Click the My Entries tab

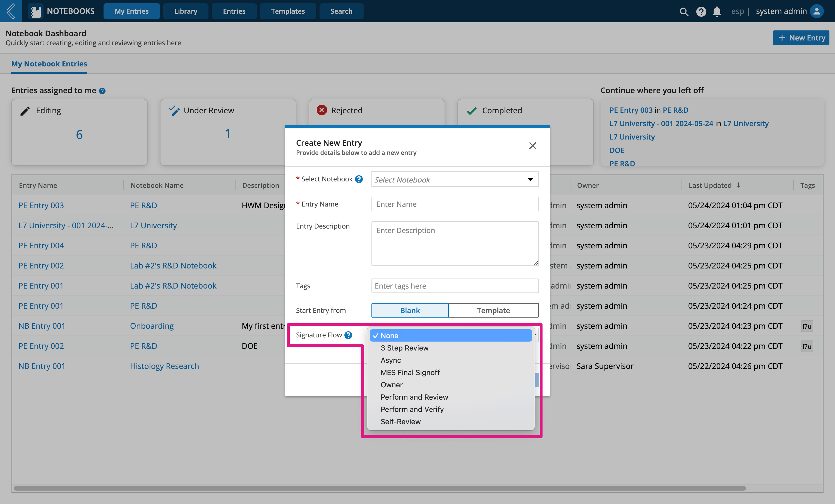point(132,11)
